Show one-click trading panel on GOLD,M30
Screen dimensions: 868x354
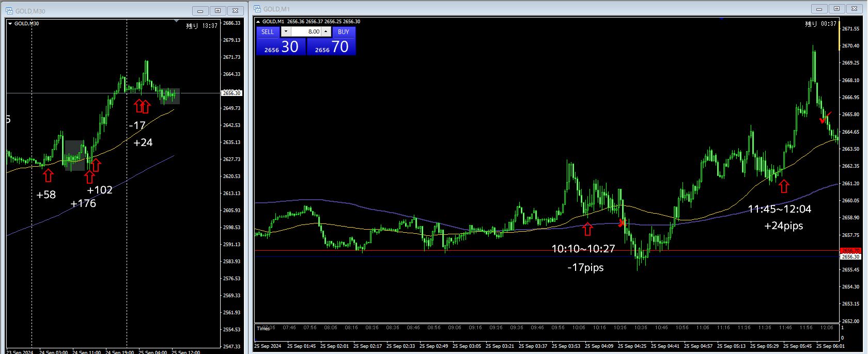tap(10, 24)
